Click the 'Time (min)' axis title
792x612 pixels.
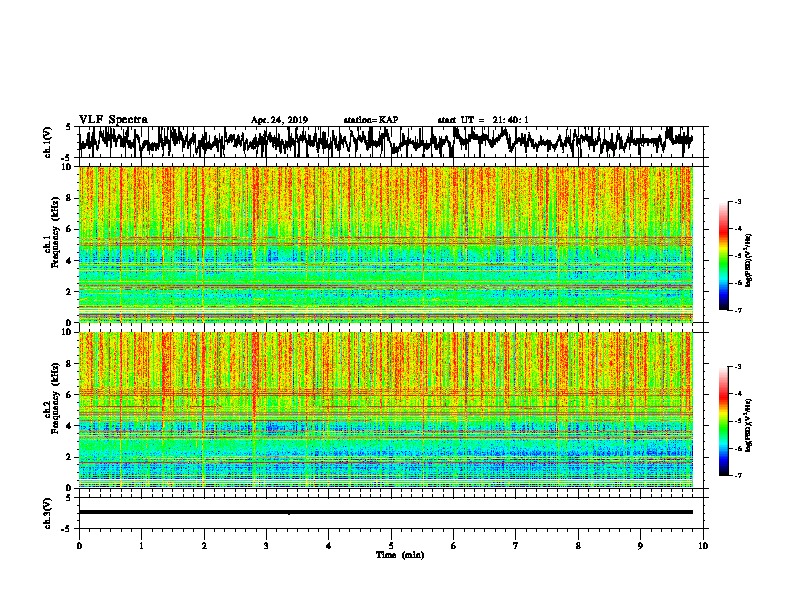400,555
